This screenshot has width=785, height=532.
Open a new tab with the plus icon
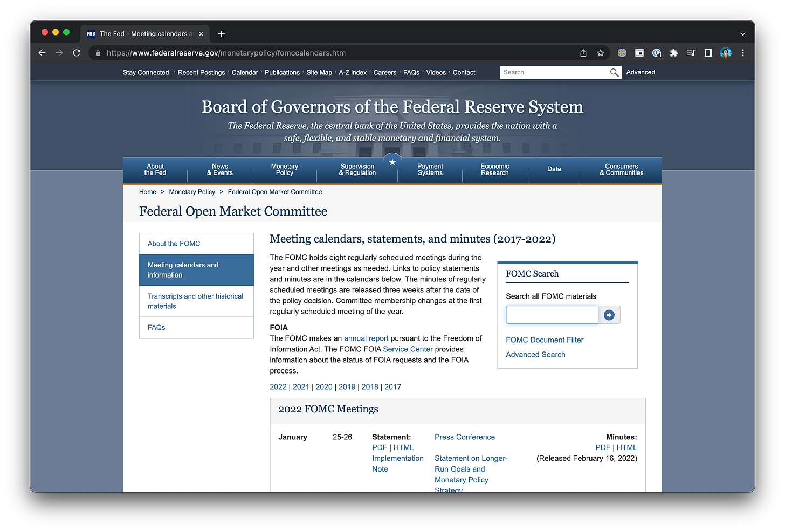(x=222, y=34)
